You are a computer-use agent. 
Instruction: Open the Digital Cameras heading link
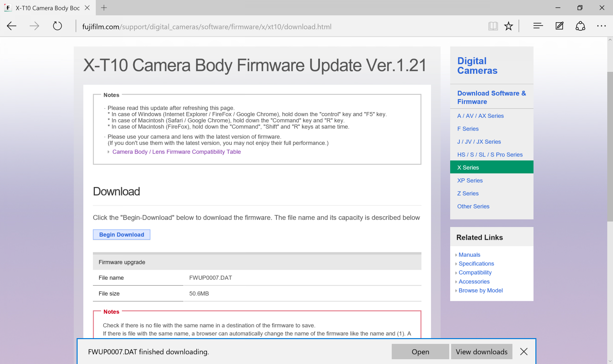[477, 66]
